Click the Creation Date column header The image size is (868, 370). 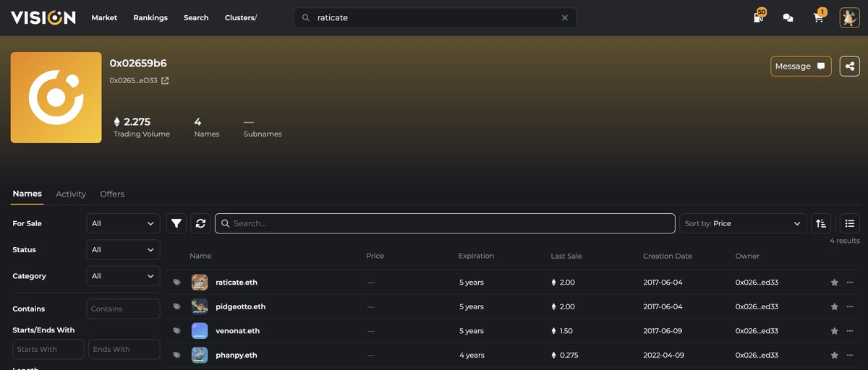668,256
